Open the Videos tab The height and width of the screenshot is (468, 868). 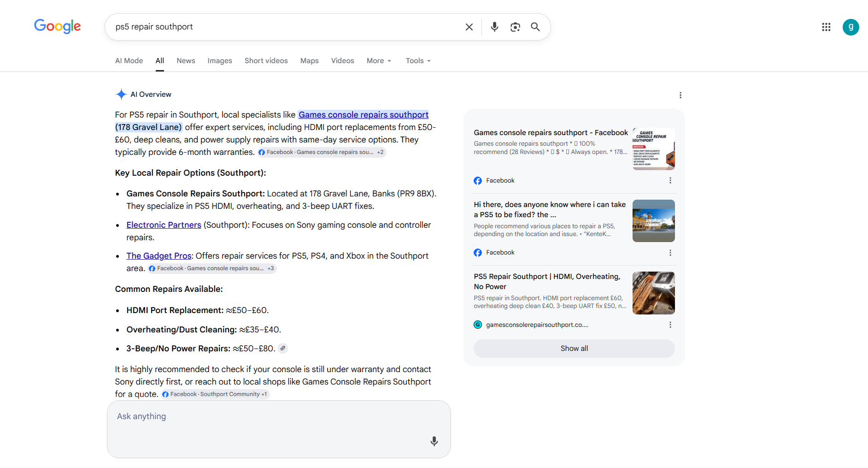pyautogui.click(x=343, y=61)
